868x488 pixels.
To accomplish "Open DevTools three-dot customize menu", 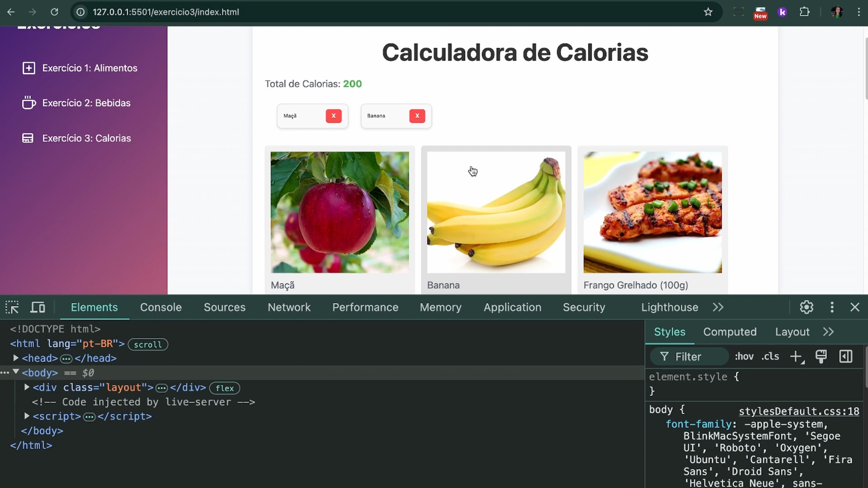I will [x=832, y=307].
